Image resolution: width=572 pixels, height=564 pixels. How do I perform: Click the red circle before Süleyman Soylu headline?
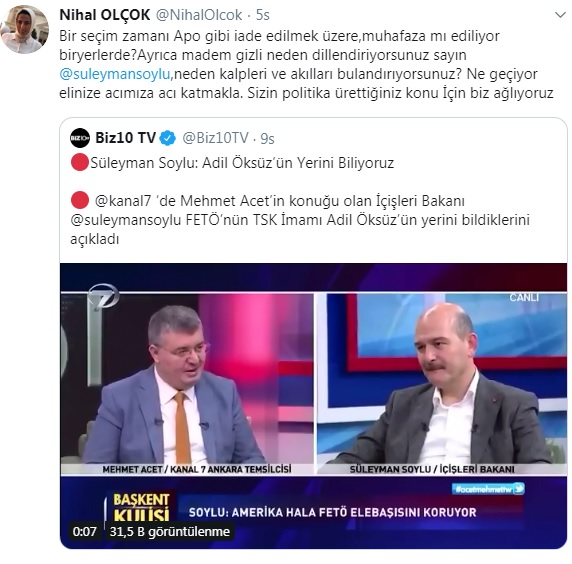point(80,162)
